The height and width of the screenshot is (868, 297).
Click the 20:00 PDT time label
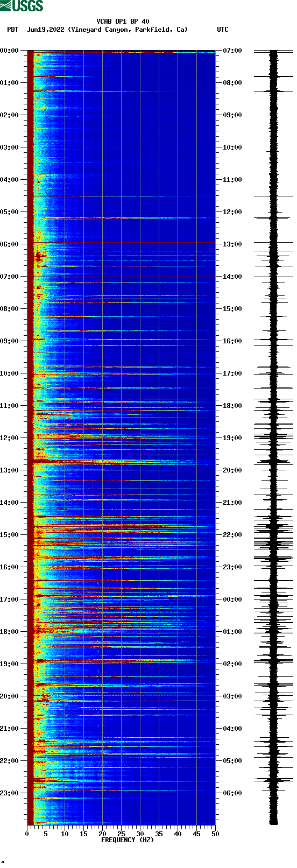coord(10,696)
